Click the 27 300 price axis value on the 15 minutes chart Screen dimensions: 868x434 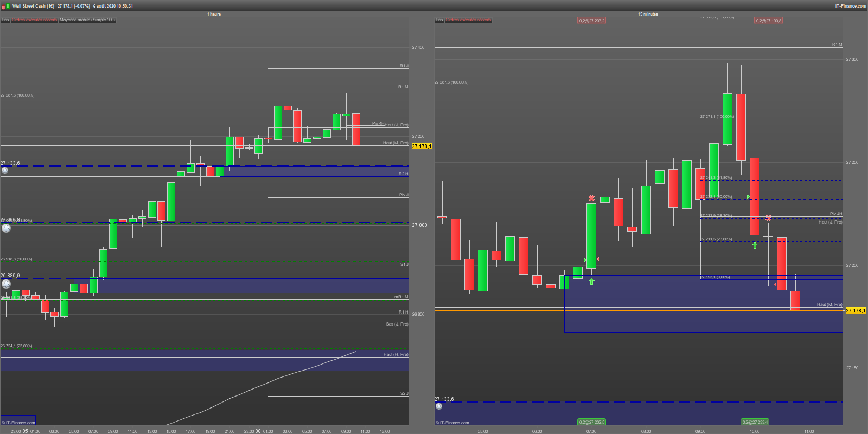852,59
